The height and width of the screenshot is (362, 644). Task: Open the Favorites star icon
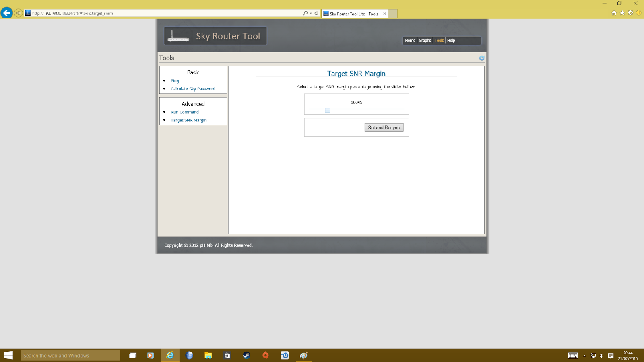[622, 13]
